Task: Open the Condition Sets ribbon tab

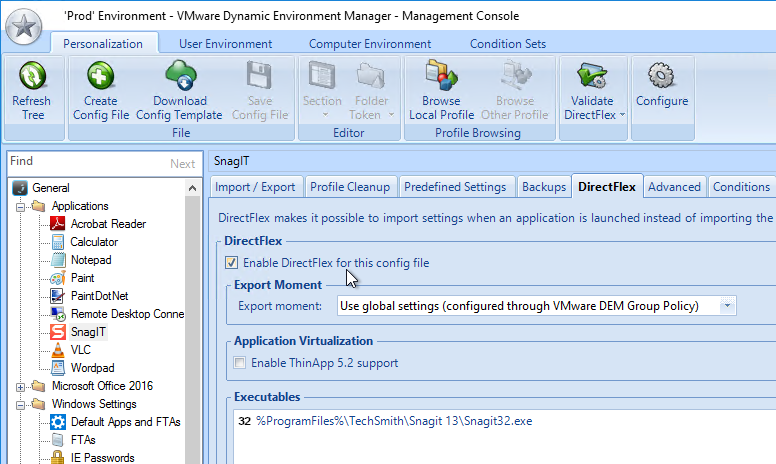Action: (508, 44)
